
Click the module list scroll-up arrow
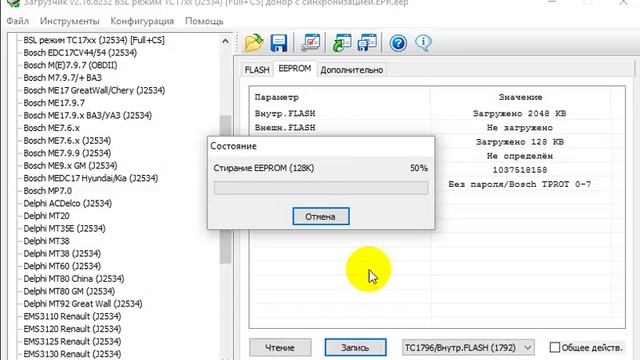(225, 41)
